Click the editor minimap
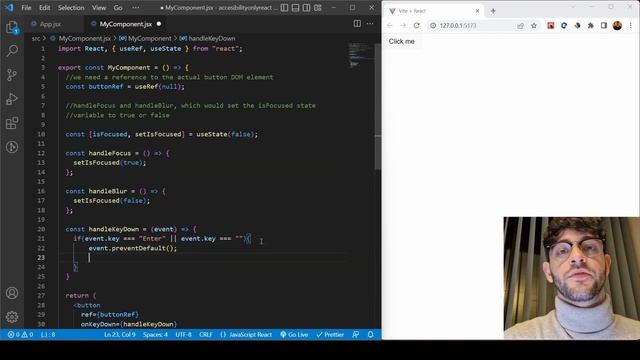640x360 pixels. [361, 56]
